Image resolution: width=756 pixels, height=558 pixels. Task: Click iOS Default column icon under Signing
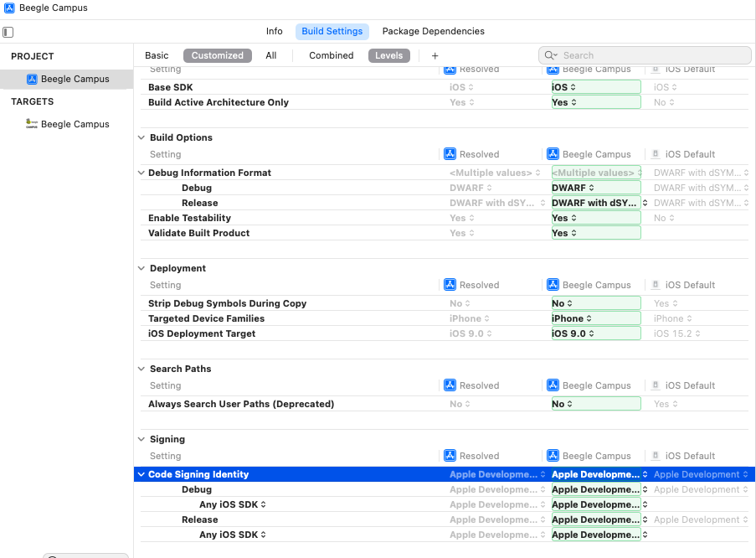655,456
